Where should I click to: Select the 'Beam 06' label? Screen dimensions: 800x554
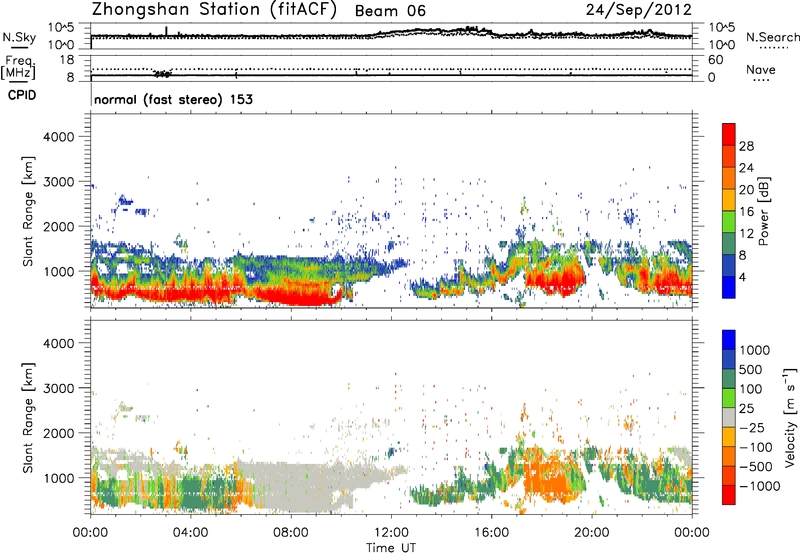(390, 11)
